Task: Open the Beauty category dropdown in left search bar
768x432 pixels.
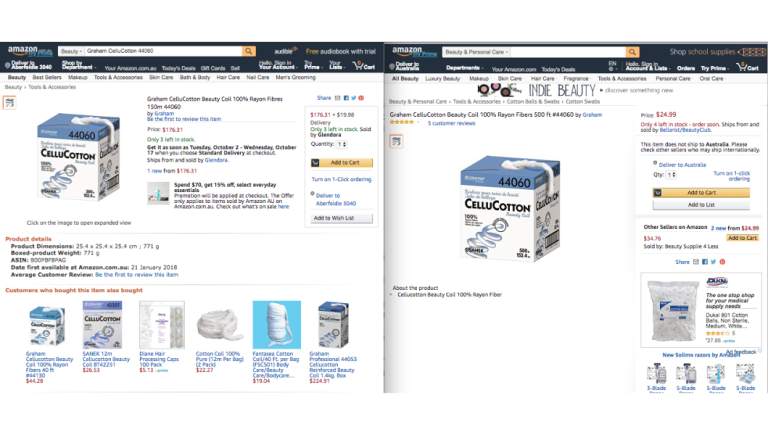Action: pos(71,51)
